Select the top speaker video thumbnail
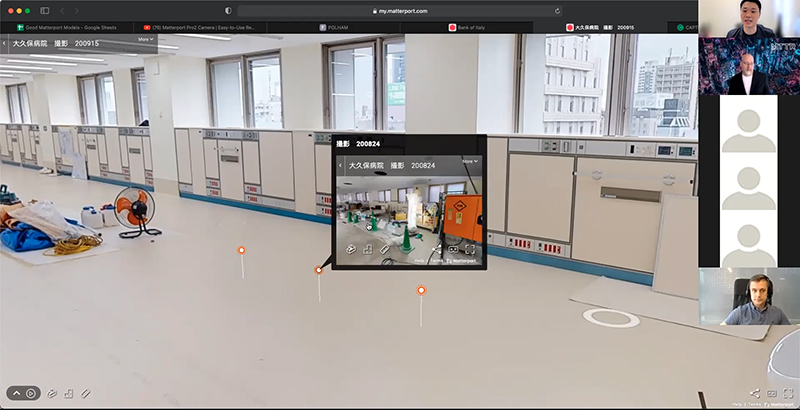Image resolution: width=800 pixels, height=410 pixels. coord(749,18)
